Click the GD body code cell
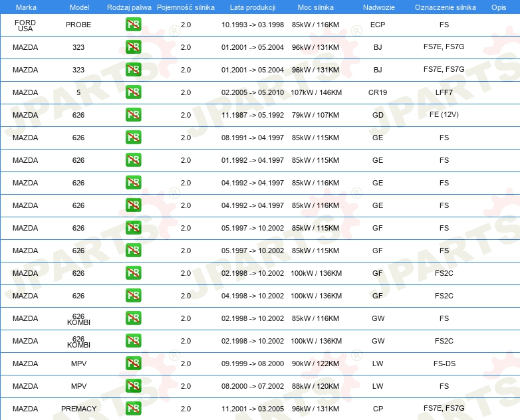 coord(378,115)
